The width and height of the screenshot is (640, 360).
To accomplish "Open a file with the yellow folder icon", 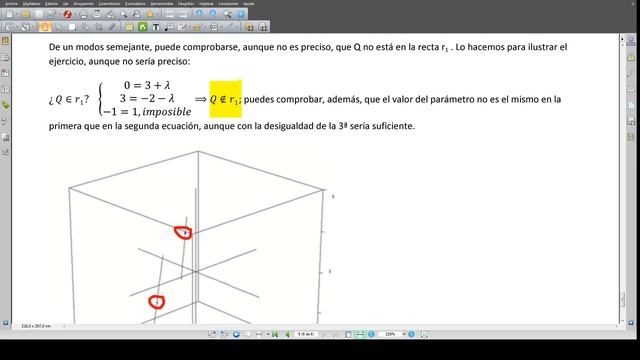I will [25, 14].
